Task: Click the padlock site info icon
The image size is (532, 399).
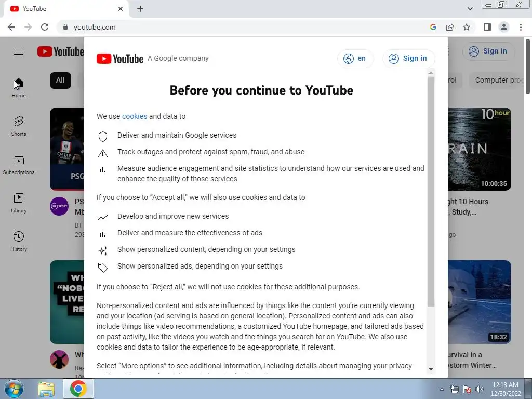Action: click(x=65, y=27)
